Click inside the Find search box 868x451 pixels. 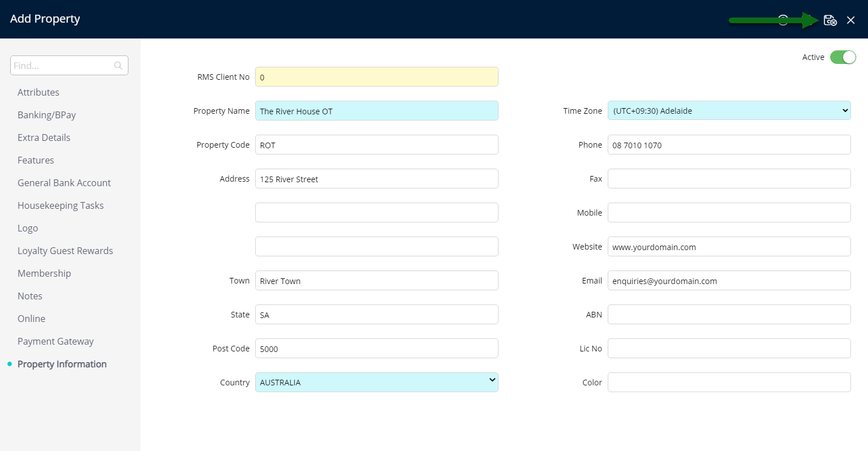coord(62,65)
